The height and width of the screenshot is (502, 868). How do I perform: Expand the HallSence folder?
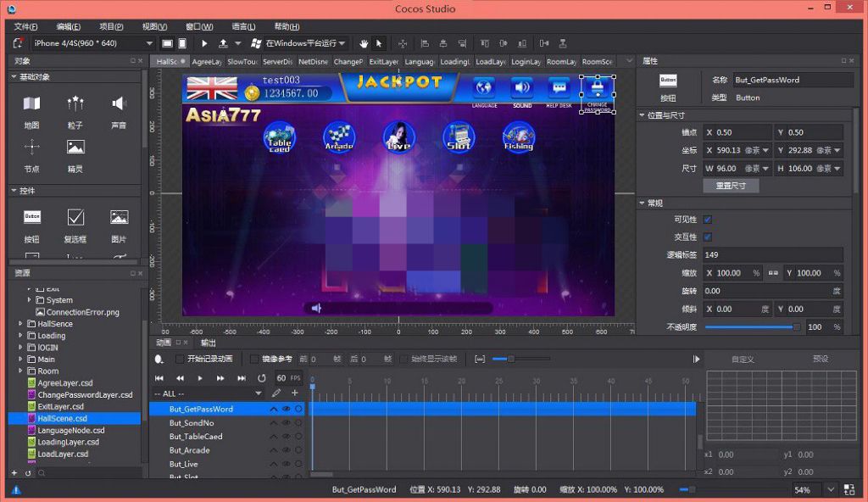[x=20, y=324]
